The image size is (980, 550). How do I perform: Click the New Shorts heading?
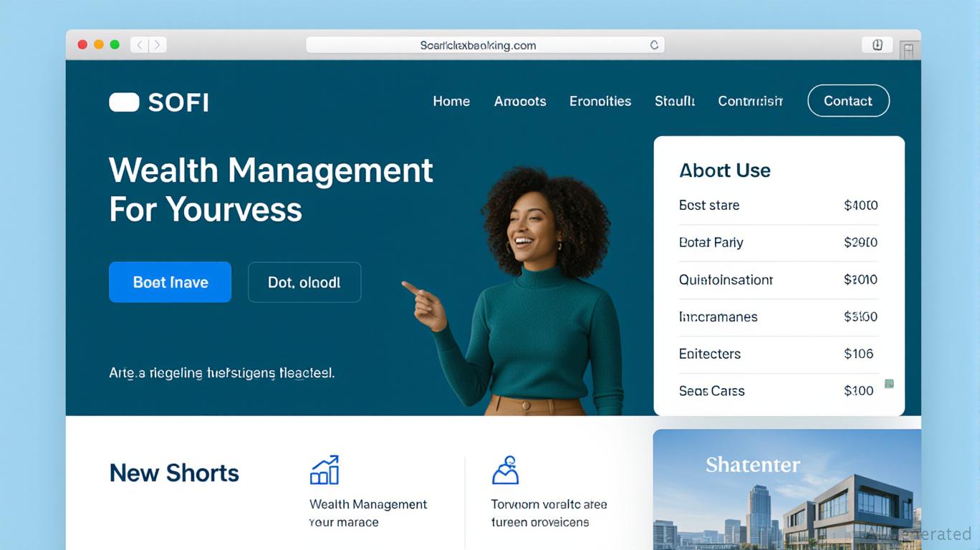(174, 473)
